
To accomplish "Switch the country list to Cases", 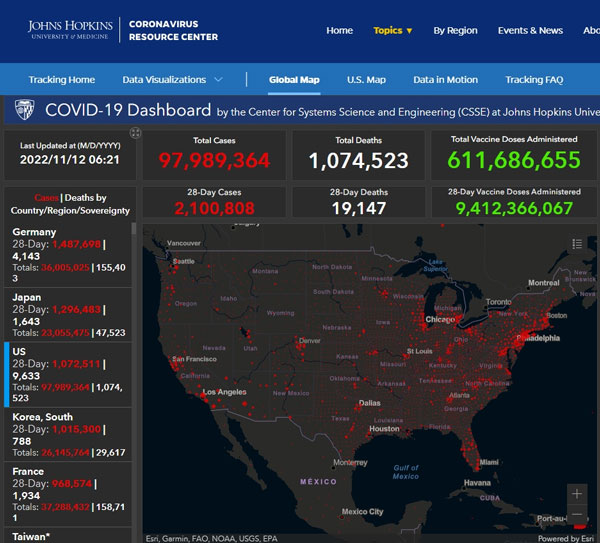I will [46, 198].
